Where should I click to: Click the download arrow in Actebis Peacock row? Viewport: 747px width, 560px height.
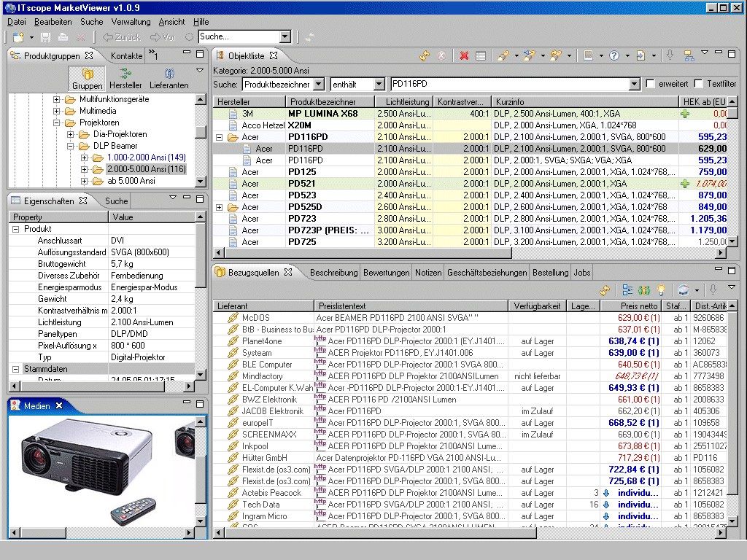[606, 493]
